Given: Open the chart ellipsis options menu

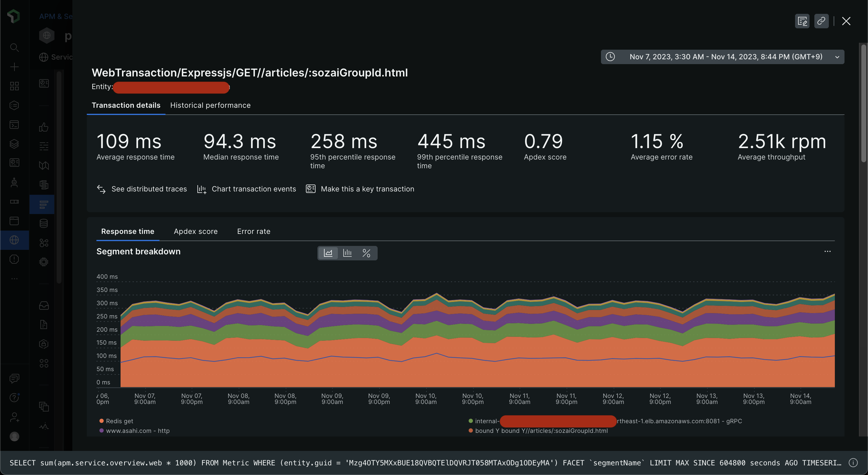Looking at the screenshot, I should click(x=827, y=251).
